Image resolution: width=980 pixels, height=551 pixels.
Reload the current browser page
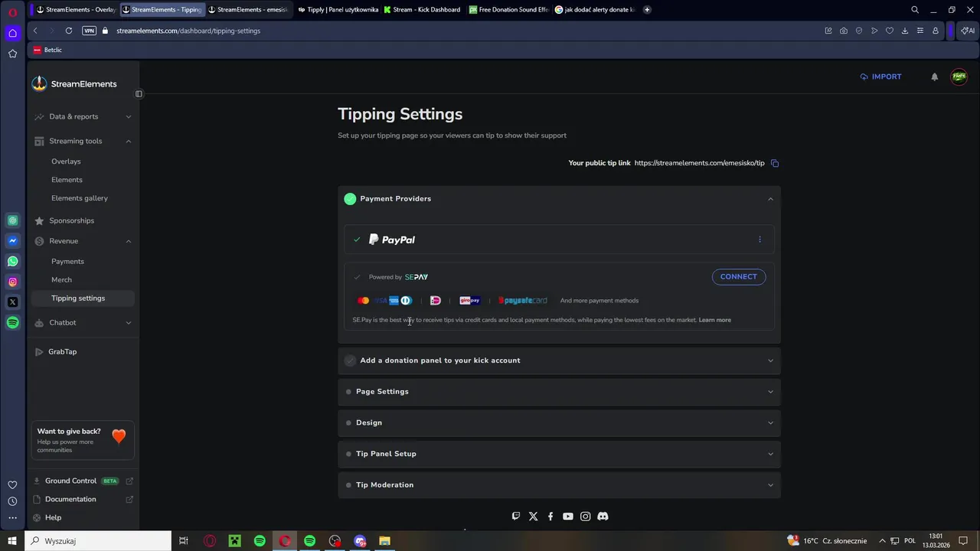69,31
